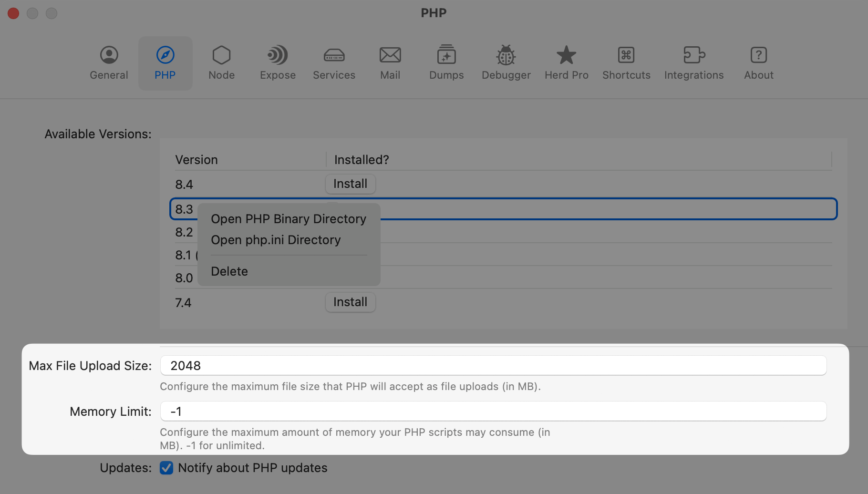Disable notifications about PHP updates
Viewport: 868px width, 494px height.
click(x=166, y=468)
